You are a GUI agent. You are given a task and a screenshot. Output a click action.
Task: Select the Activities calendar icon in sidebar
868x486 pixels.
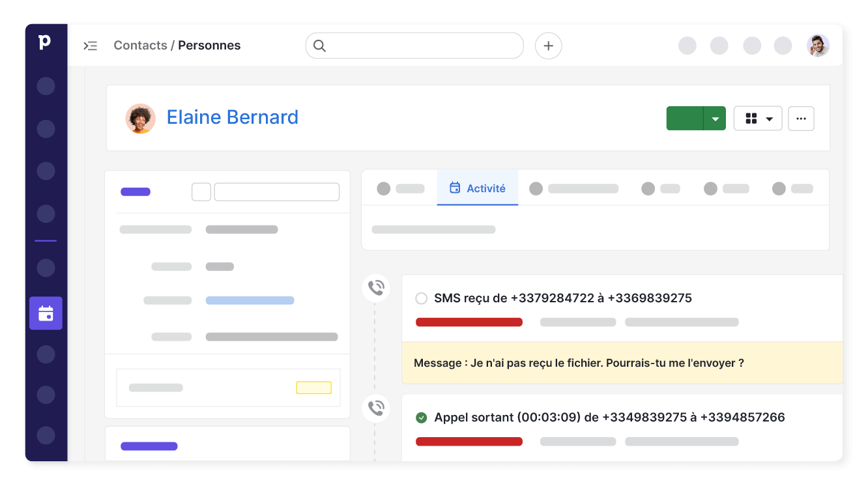point(46,313)
